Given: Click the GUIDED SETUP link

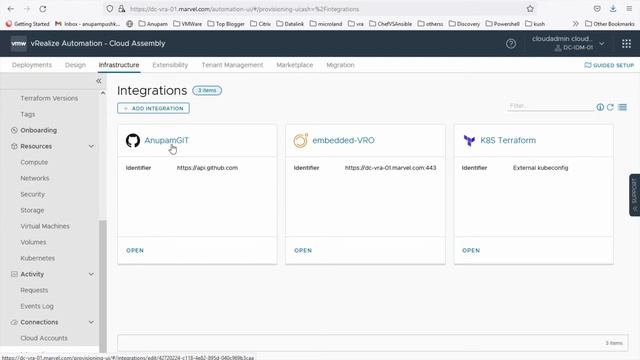Looking at the screenshot, I should coord(609,65).
